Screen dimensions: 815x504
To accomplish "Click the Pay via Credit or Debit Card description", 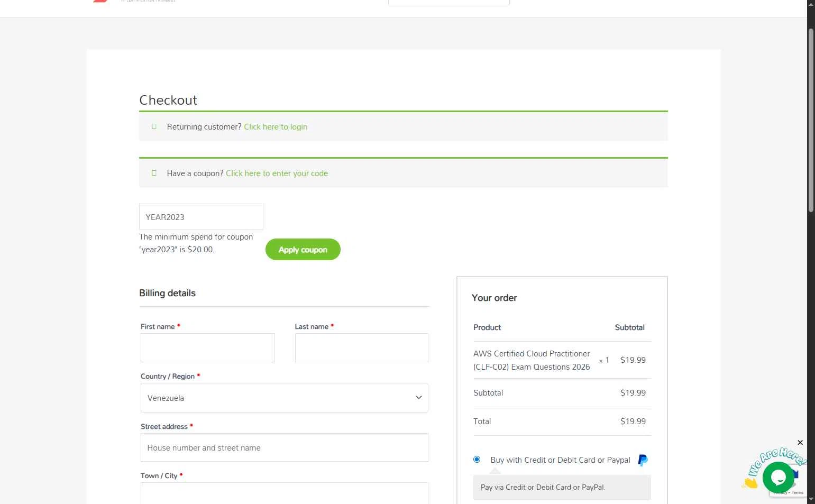I will 543,487.
